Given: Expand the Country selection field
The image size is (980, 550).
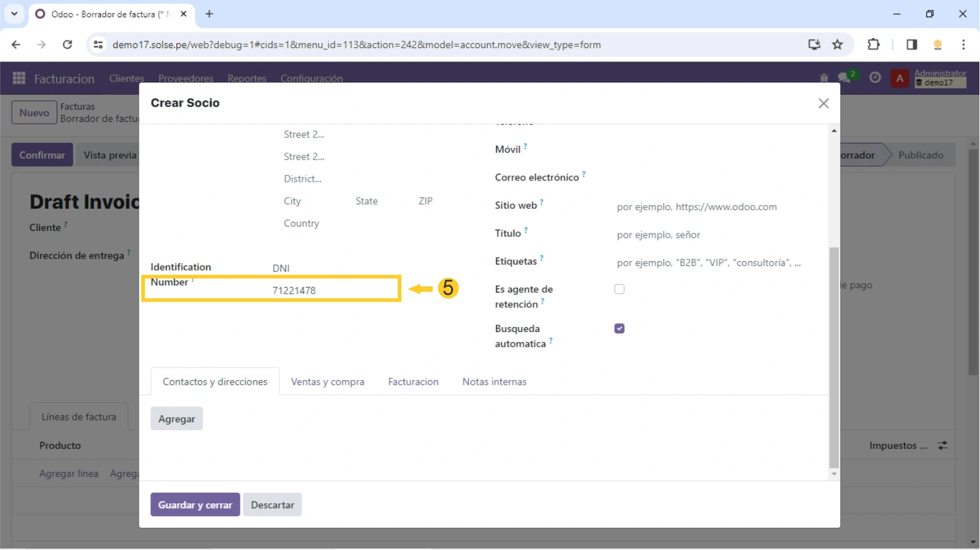Looking at the screenshot, I should click(x=357, y=224).
